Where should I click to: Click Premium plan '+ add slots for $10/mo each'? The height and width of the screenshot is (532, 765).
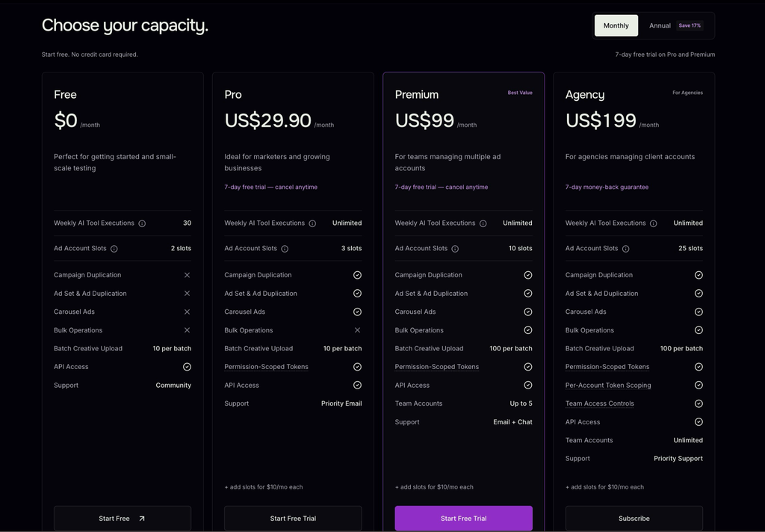(434, 487)
